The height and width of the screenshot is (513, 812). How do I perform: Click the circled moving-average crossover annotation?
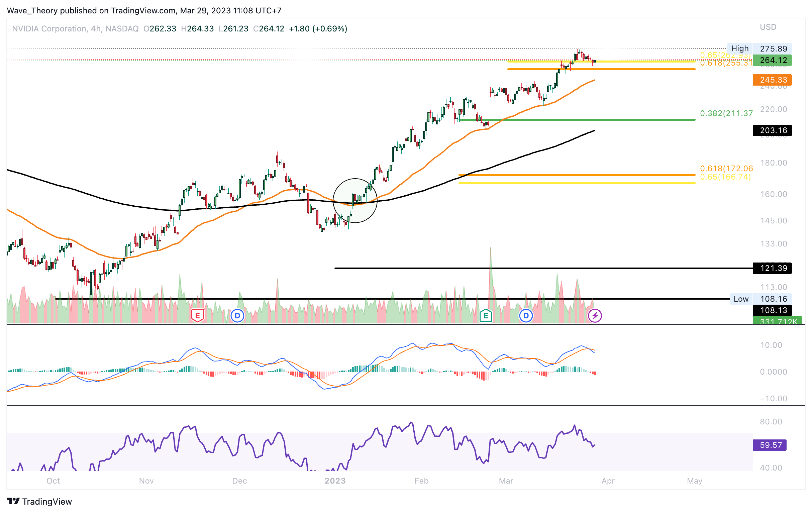coord(355,200)
